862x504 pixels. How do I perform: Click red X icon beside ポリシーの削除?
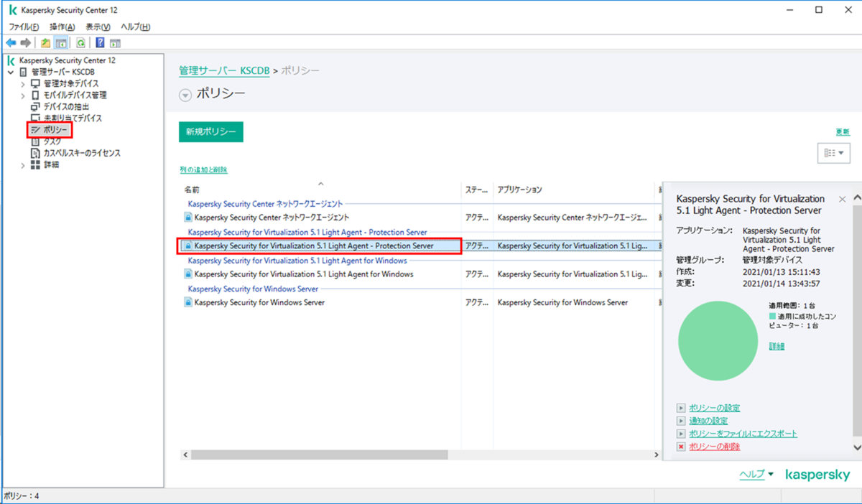coord(681,447)
